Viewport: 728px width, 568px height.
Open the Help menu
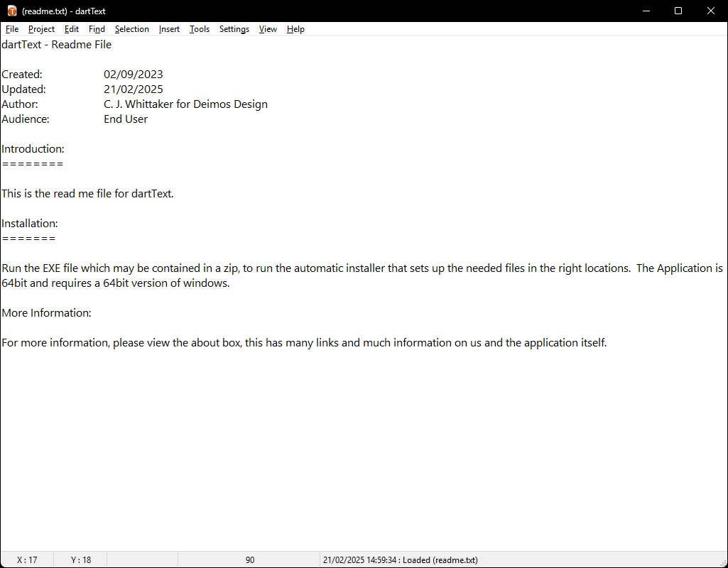pyautogui.click(x=295, y=29)
